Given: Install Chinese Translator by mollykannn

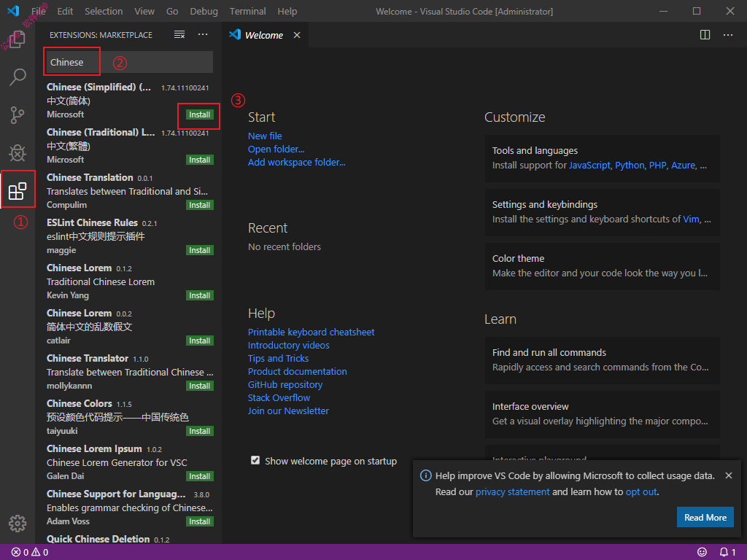Looking at the screenshot, I should pyautogui.click(x=199, y=386).
